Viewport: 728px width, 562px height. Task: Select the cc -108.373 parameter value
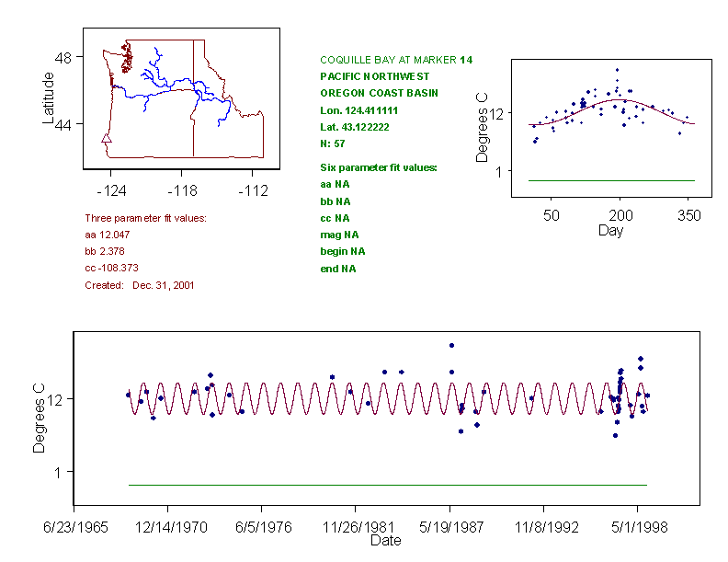pos(110,268)
